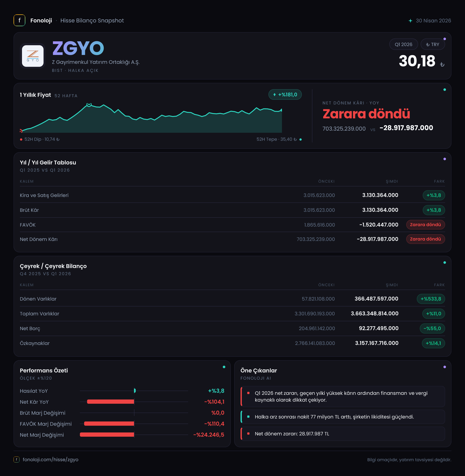
Task: Click the up arrow in +%181,0 badge
Action: pyautogui.click(x=275, y=94)
